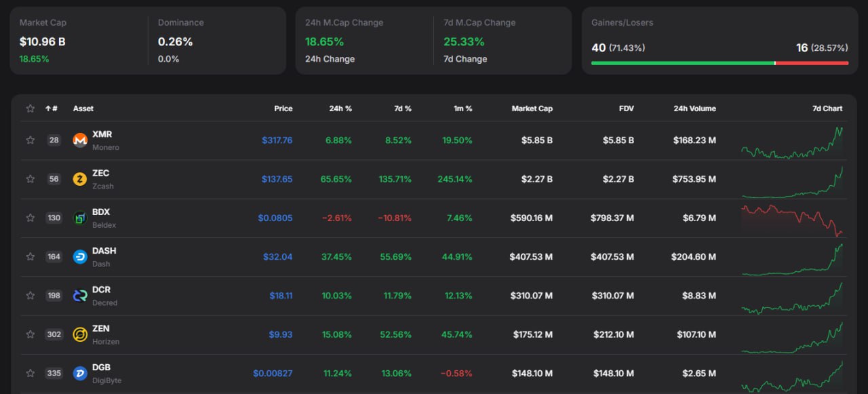Sort by 24h % column header
Screen dimensions: 868x394
click(340, 109)
